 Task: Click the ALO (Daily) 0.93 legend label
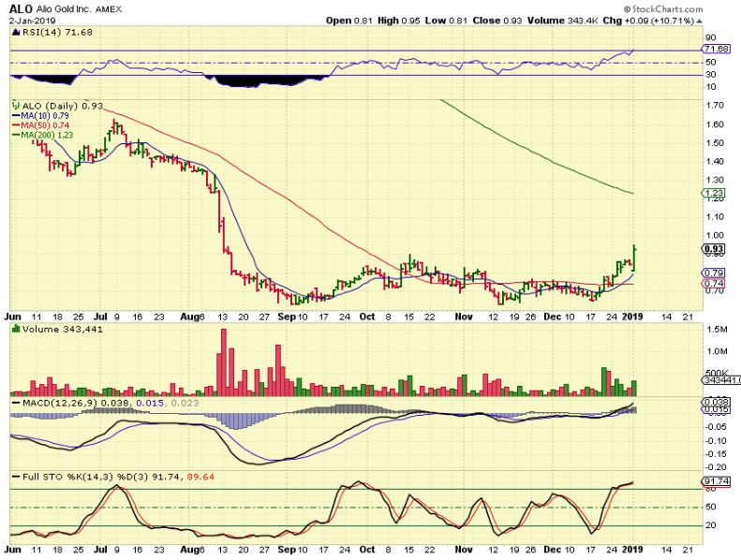[x=63, y=107]
